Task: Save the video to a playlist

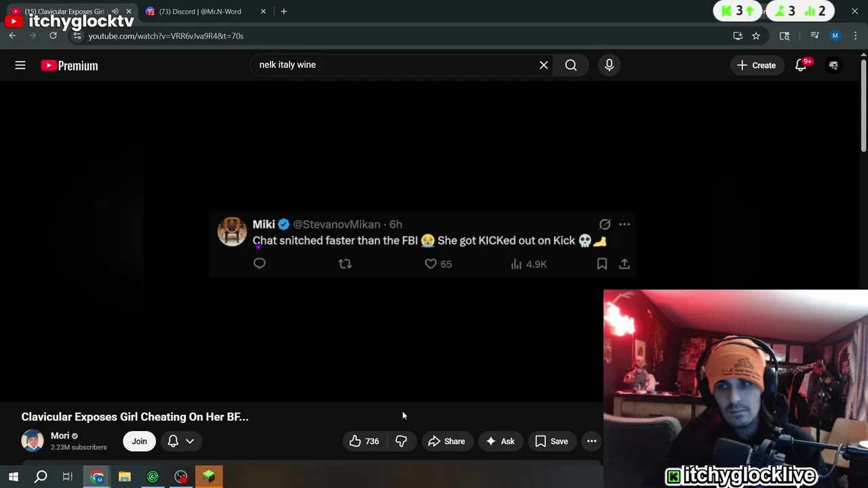Action: [551, 441]
